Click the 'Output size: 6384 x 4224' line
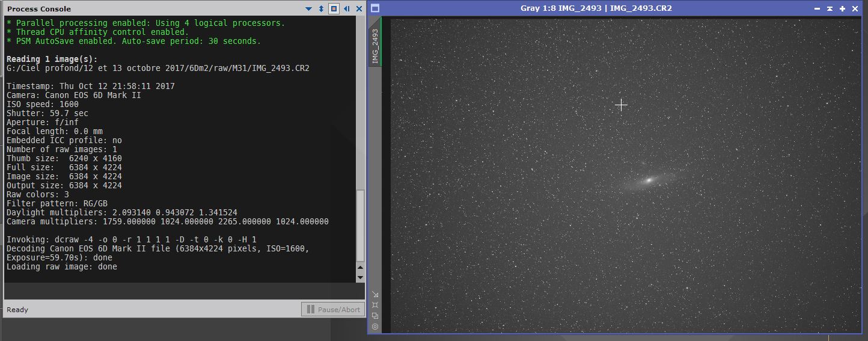This screenshot has height=341, width=868. point(64,185)
